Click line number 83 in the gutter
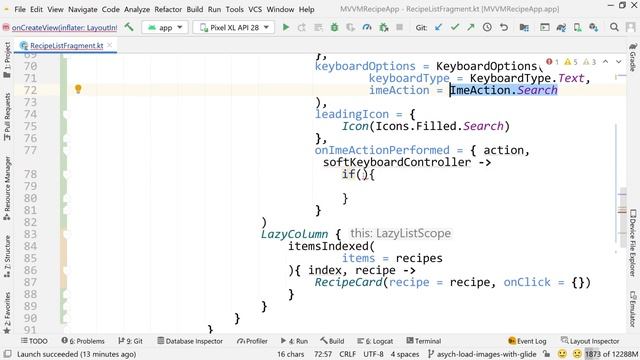 30,234
